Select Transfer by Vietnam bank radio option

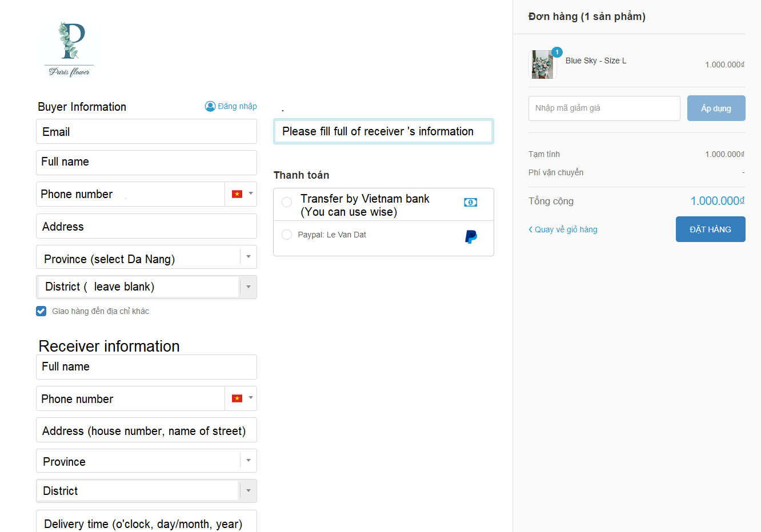287,202
